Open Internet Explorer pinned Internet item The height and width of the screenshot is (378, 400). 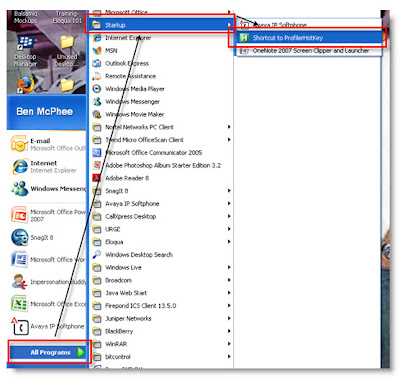click(x=48, y=166)
